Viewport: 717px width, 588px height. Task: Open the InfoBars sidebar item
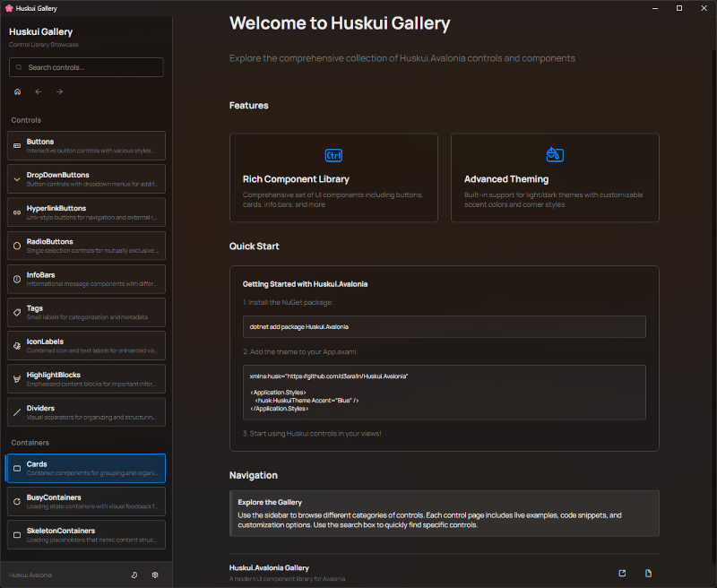pos(86,279)
